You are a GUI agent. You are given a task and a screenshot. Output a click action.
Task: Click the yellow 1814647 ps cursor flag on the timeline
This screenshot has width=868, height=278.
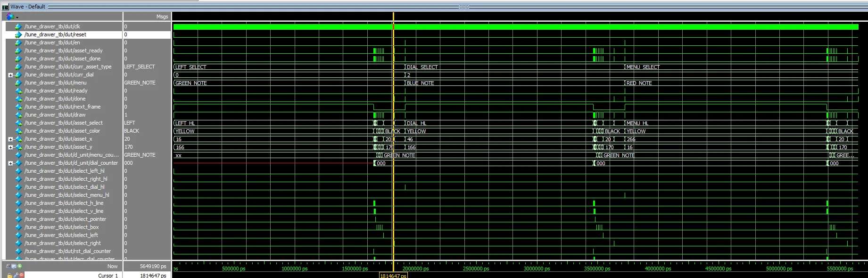point(393,275)
